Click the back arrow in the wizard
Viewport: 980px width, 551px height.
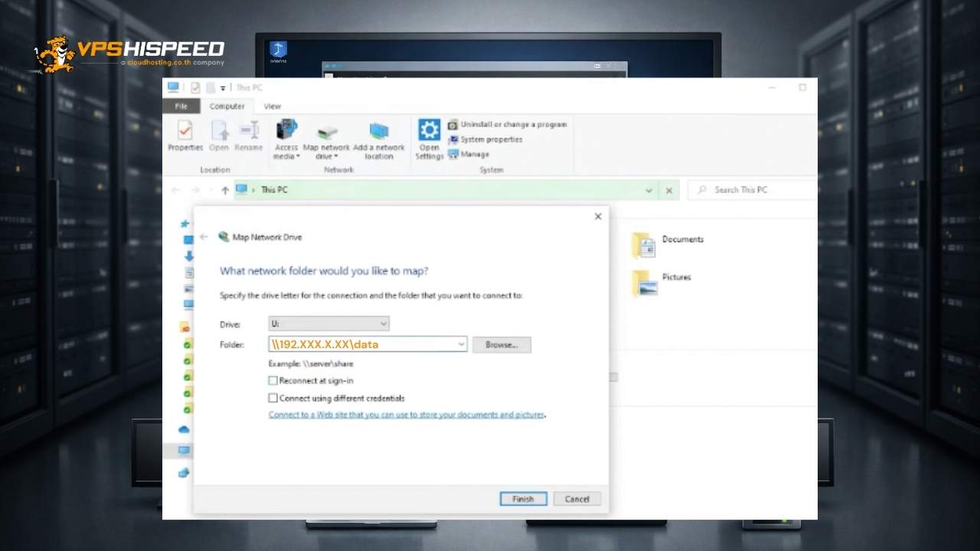[204, 237]
